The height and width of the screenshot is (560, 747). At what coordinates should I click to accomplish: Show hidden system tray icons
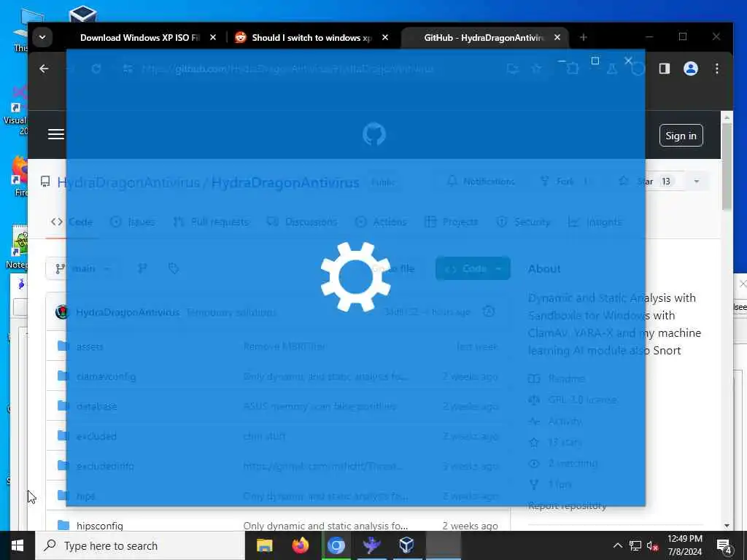[x=617, y=545]
